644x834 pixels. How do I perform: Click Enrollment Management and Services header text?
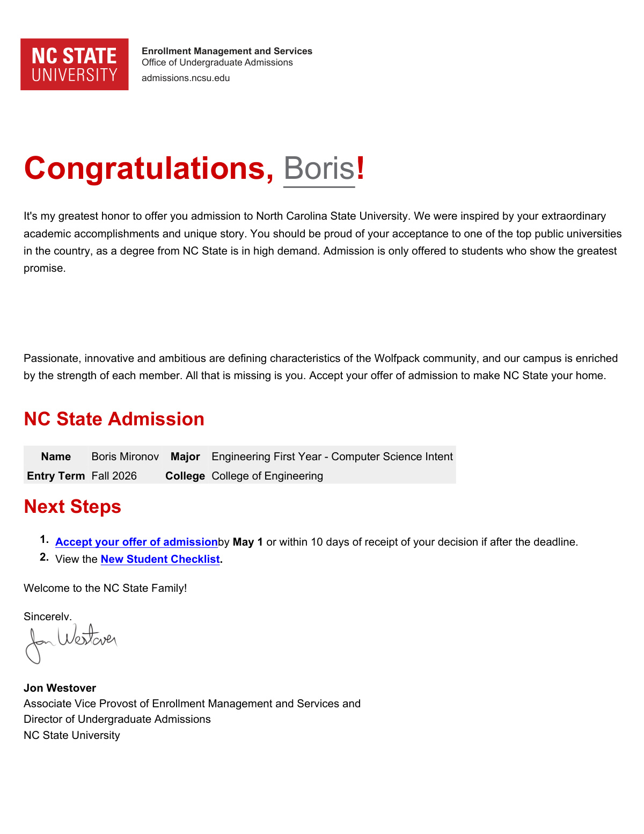(227, 51)
